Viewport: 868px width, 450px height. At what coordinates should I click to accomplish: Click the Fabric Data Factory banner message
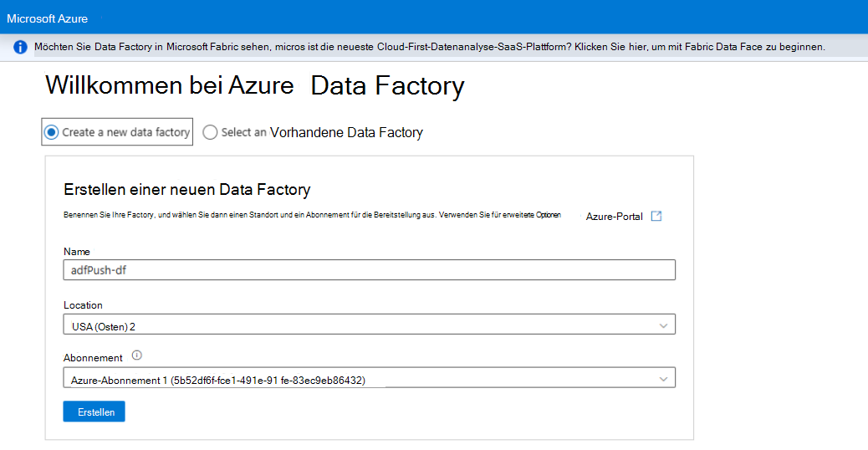(x=430, y=47)
